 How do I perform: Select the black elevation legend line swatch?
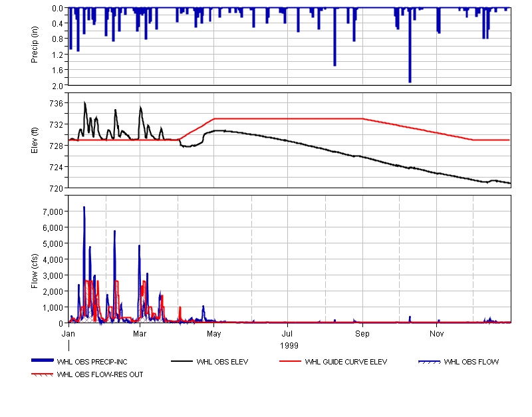(x=182, y=361)
